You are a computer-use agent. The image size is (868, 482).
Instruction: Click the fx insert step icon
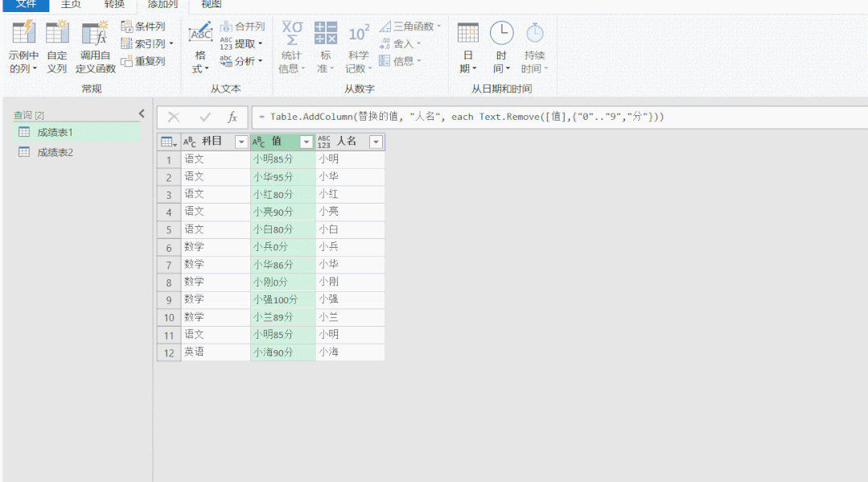[x=232, y=117]
